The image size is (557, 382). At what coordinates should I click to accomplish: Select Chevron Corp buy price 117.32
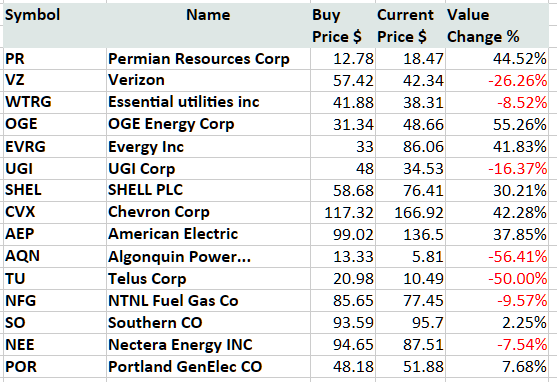[343, 212]
